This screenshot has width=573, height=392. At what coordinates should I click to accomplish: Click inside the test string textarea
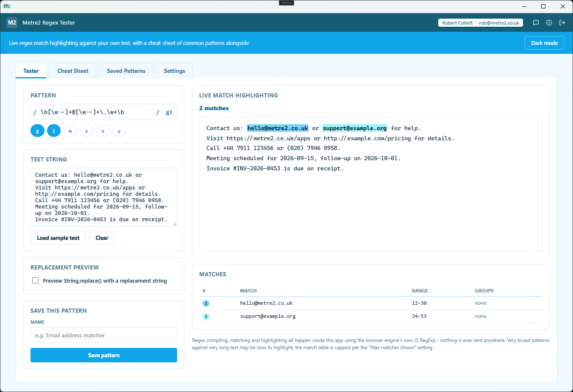pyautogui.click(x=104, y=197)
